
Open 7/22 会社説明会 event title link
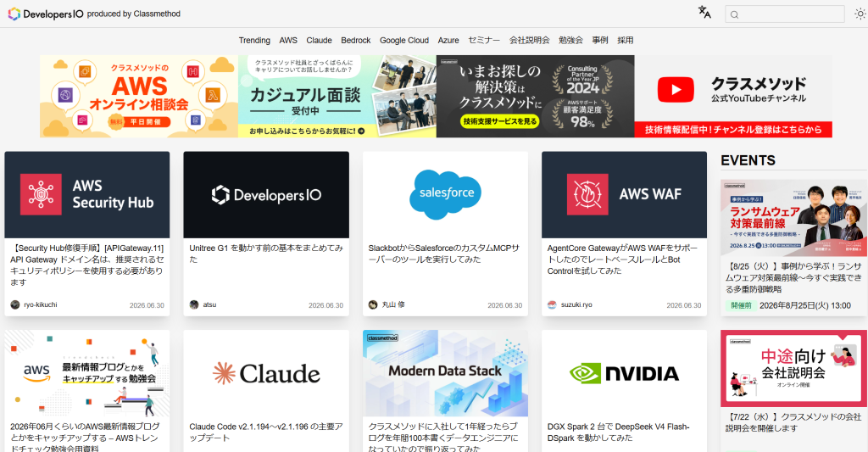click(x=793, y=422)
